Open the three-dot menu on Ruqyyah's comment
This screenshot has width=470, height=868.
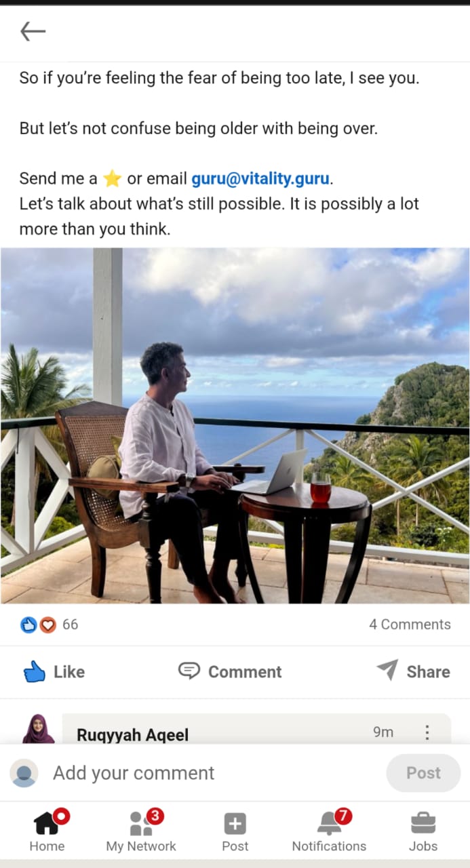tap(427, 732)
